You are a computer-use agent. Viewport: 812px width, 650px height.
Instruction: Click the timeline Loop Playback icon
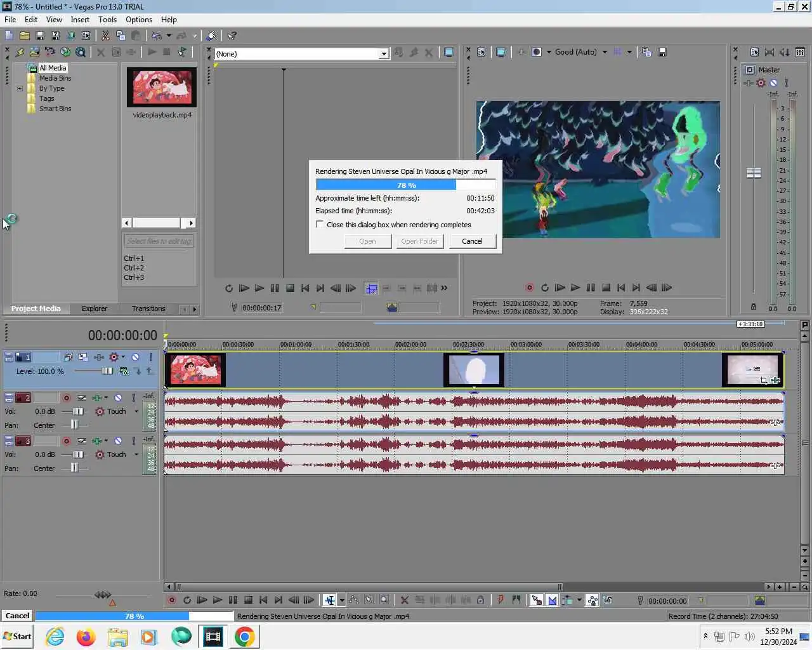coord(187,600)
